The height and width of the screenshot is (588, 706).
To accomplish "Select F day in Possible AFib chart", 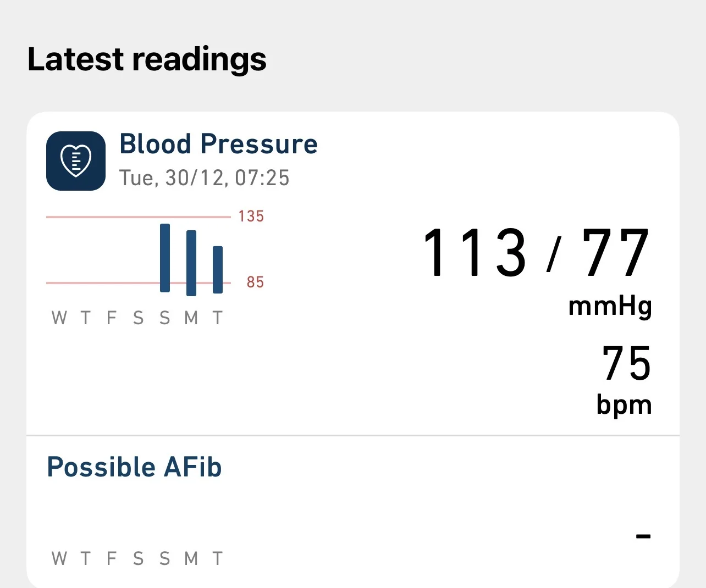I will [x=112, y=558].
